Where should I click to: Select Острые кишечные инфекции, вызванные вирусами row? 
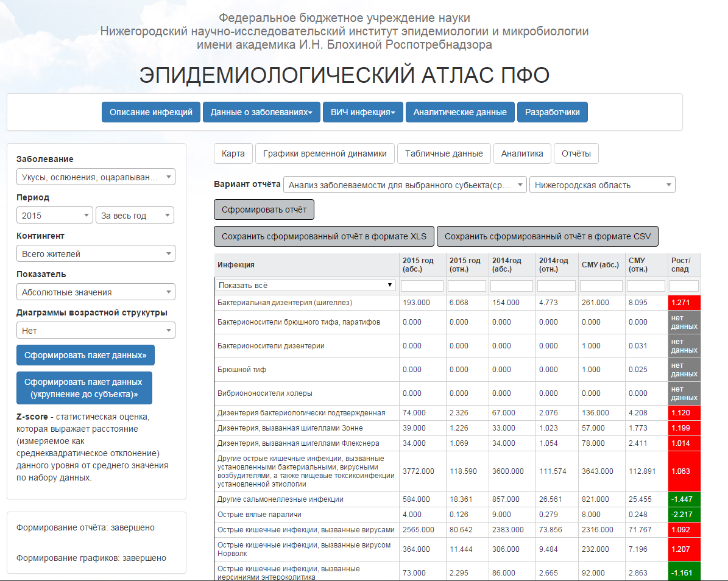click(458, 530)
